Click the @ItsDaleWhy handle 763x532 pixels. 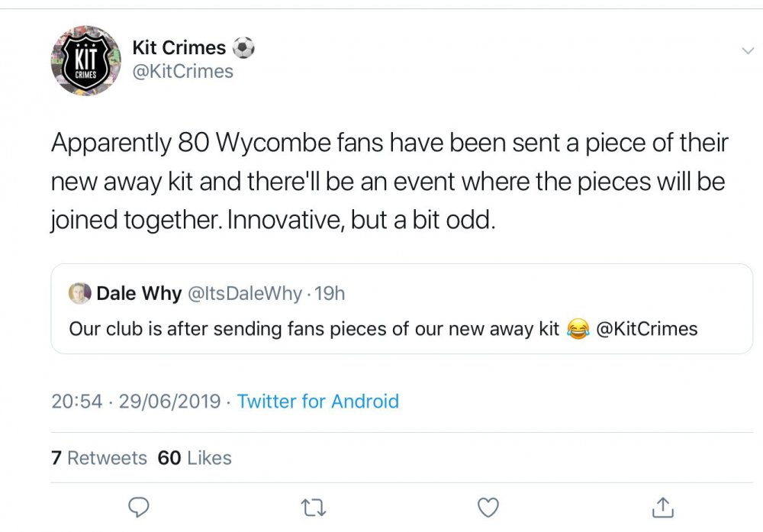click(x=243, y=293)
